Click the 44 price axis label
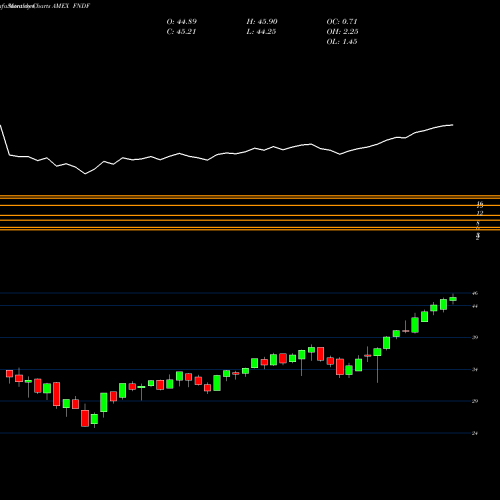500x500 pixels. (475, 306)
